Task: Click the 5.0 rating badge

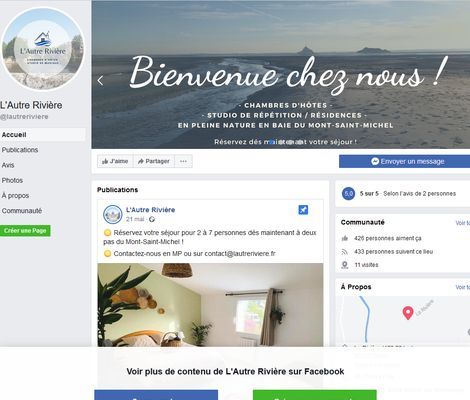Action: point(348,194)
